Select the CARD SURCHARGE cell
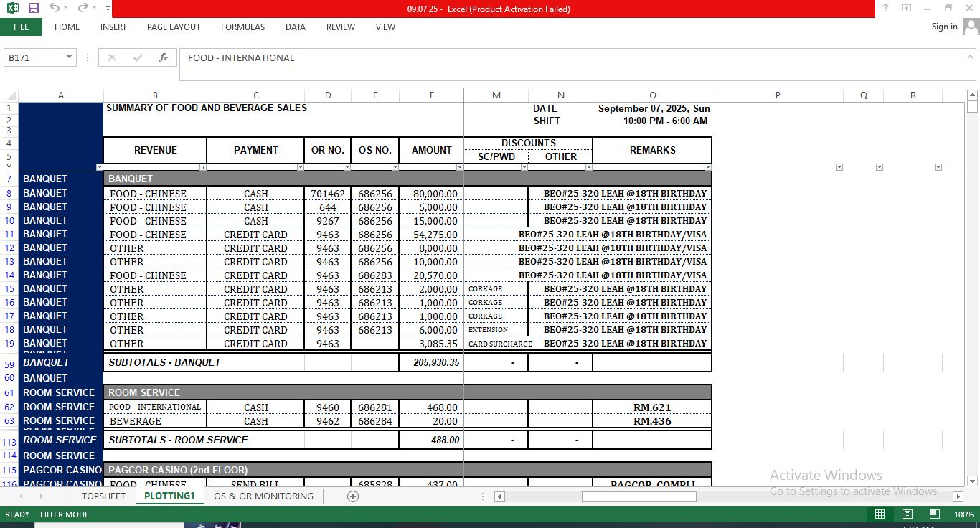This screenshot has width=980, height=528. click(x=496, y=344)
